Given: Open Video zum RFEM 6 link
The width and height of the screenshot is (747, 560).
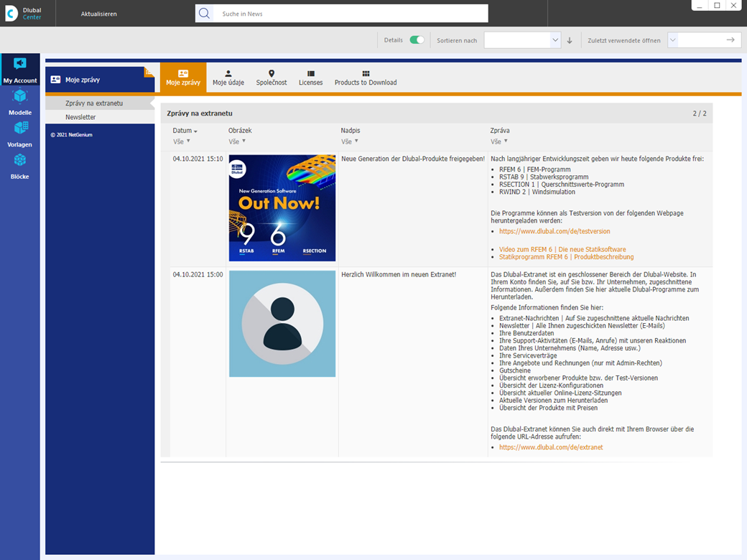Looking at the screenshot, I should pos(562,249).
